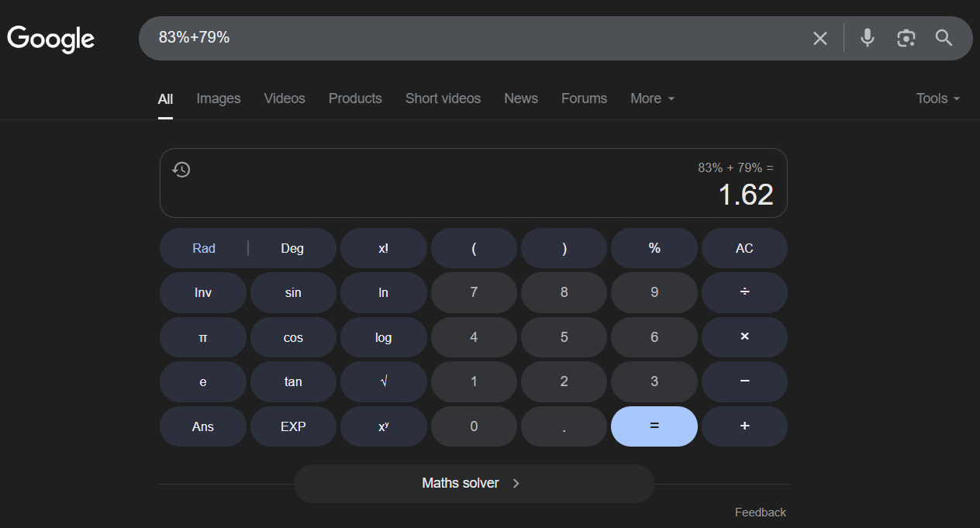Click the number 0 key
980x528 pixels.
[474, 426]
